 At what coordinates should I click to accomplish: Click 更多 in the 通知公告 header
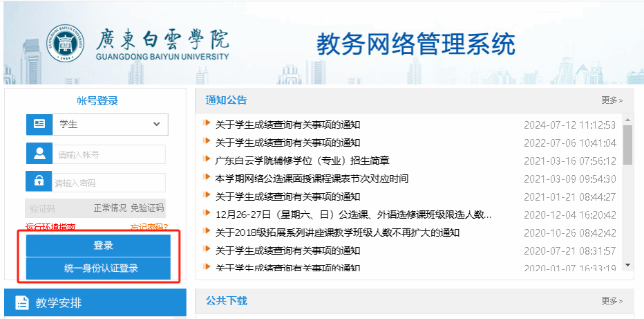click(612, 100)
